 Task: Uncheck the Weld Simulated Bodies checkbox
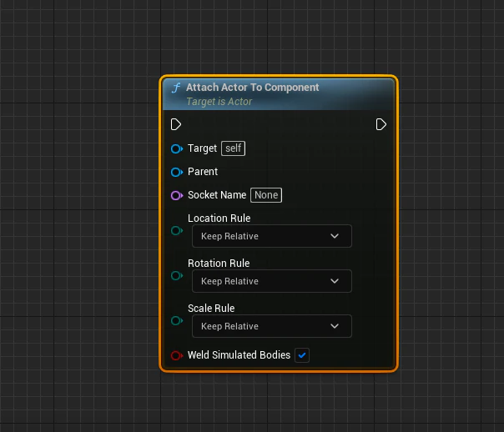click(302, 355)
